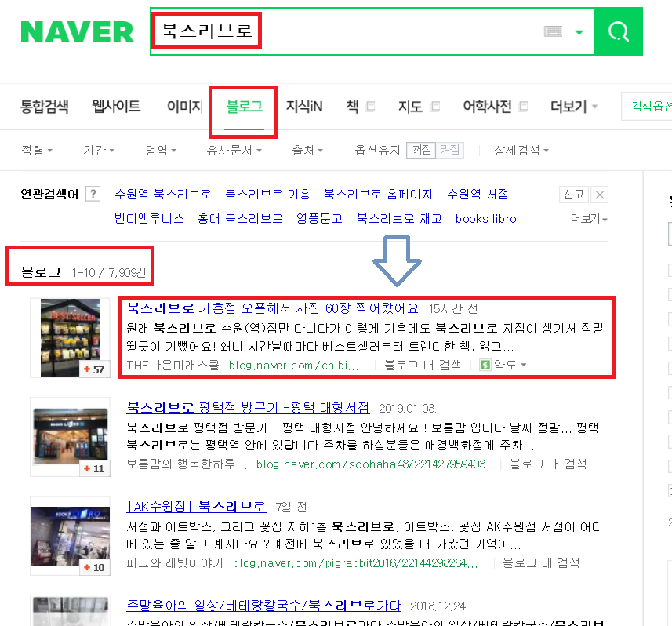Click 블로그 내 검색 for THE나은미래스쿨 result

tap(423, 366)
